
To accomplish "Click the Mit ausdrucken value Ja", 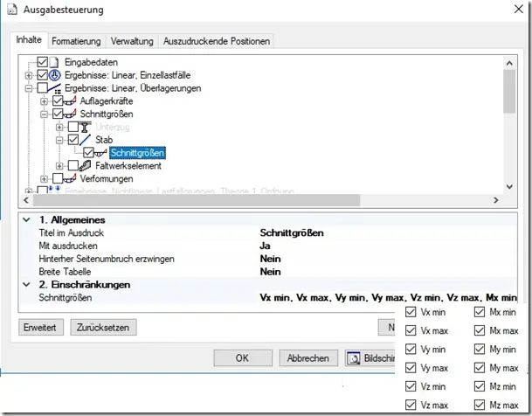I will (265, 246).
